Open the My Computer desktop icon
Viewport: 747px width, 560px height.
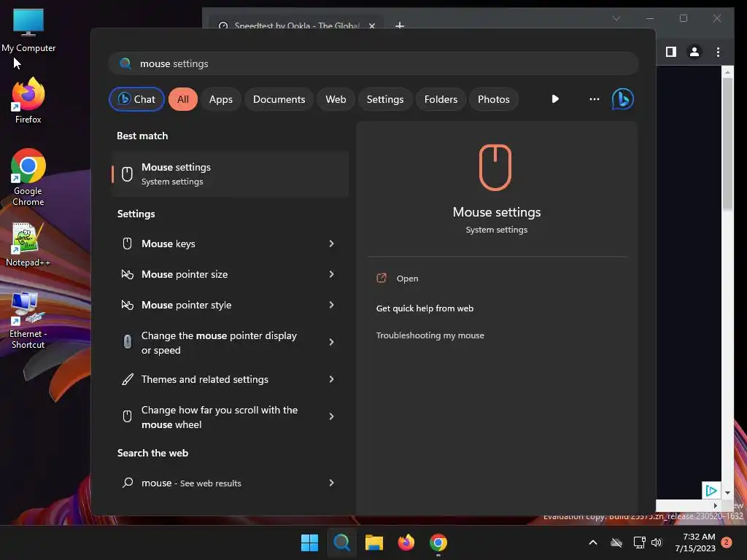[x=28, y=31]
